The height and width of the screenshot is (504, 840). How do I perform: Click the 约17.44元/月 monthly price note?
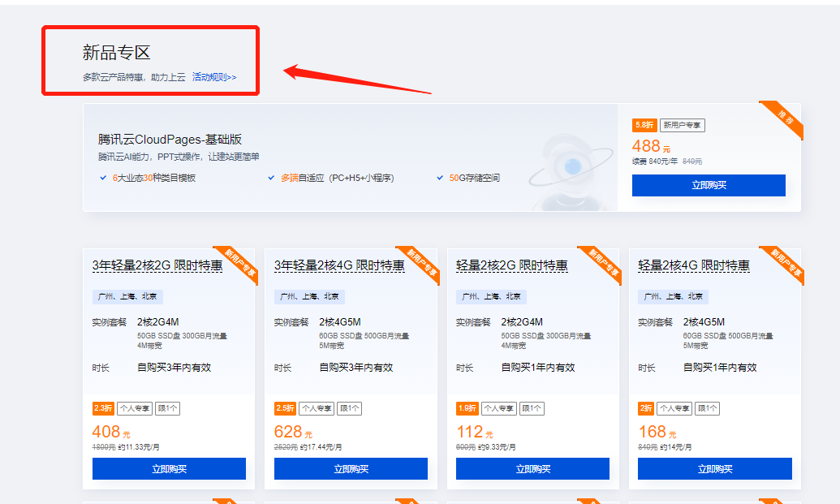point(321,447)
